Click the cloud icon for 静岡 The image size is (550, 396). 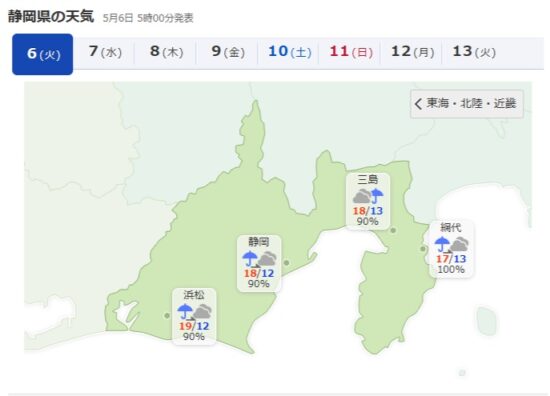pyautogui.click(x=267, y=259)
